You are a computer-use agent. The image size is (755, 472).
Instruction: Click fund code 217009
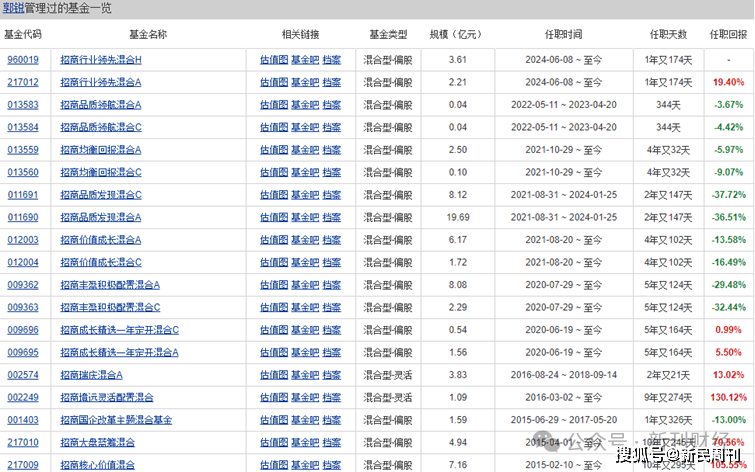click(23, 464)
